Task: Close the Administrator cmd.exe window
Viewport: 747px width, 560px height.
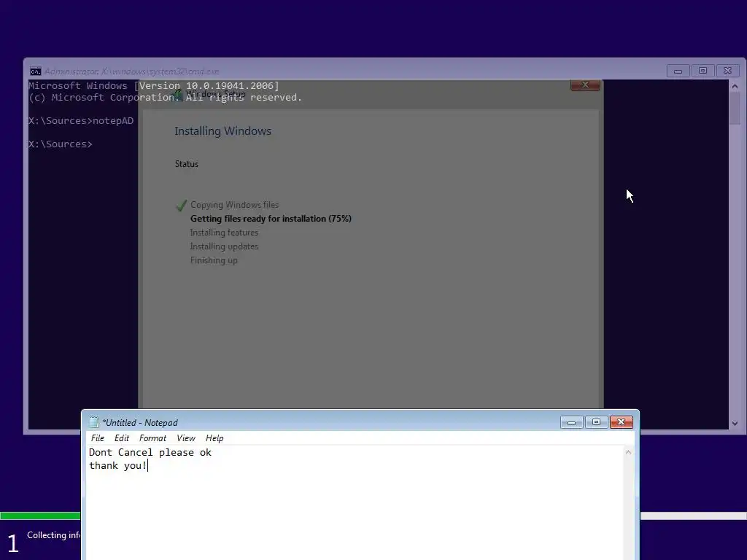Action: pos(727,71)
